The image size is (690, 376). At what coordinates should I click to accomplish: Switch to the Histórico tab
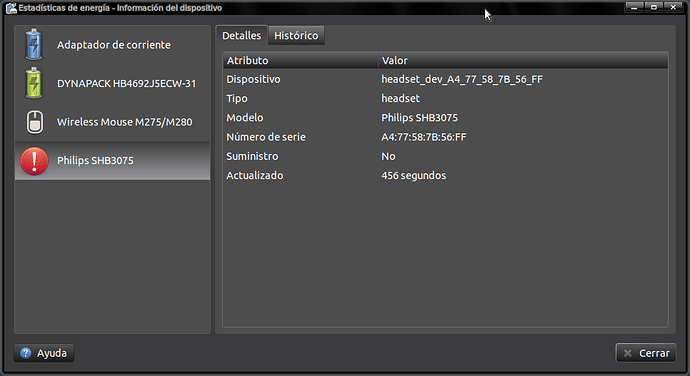tap(296, 36)
